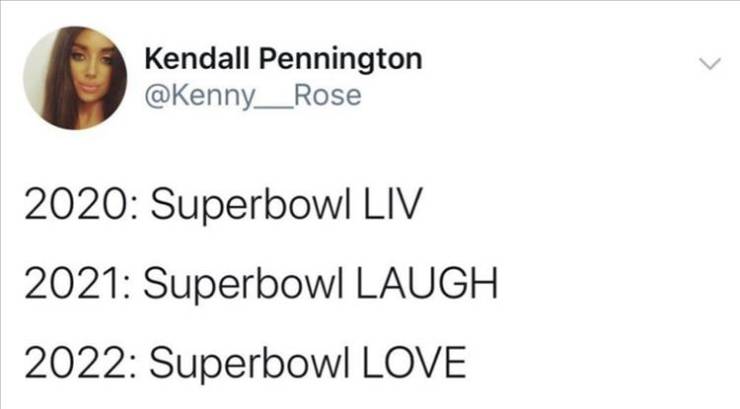Click Superbowl in the 2021 line
Image resolution: width=740 pixels, height=409 pixels.
coord(244,285)
